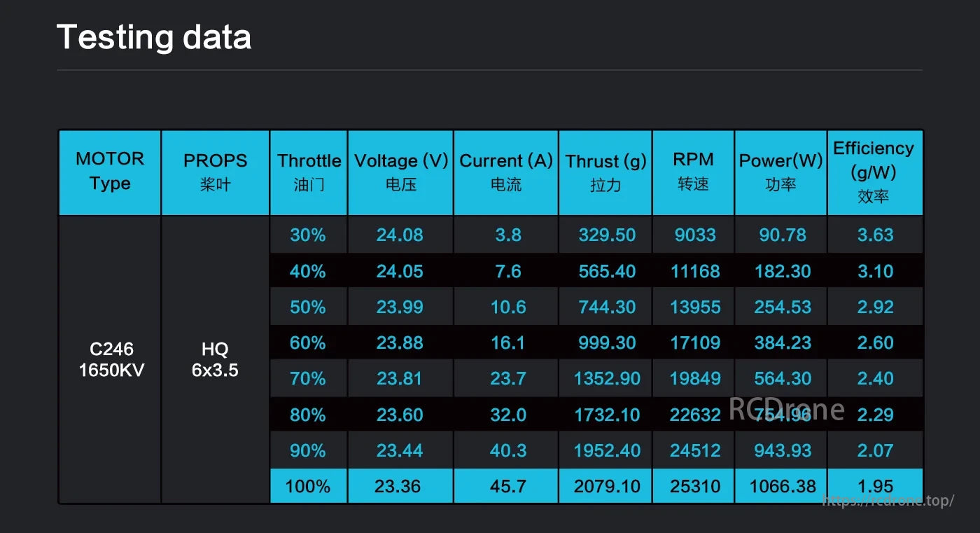Select the 30% throttle cell
Screen dimensions: 980x533
coord(308,235)
